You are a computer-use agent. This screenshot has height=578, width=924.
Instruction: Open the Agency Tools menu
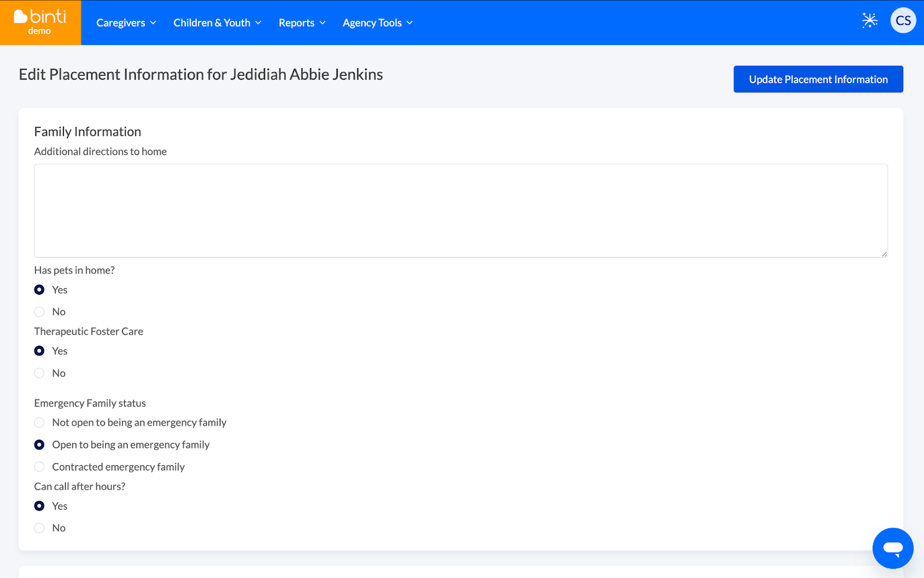point(377,23)
